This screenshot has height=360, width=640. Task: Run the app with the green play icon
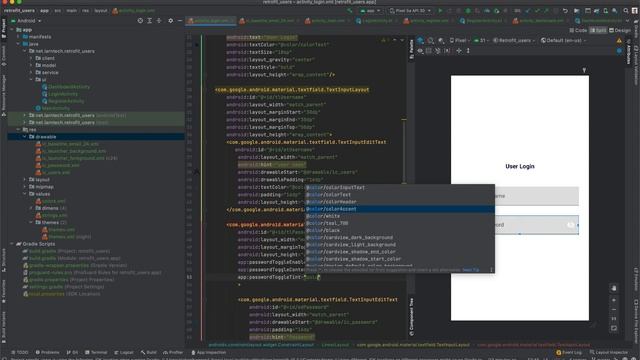coord(440,11)
